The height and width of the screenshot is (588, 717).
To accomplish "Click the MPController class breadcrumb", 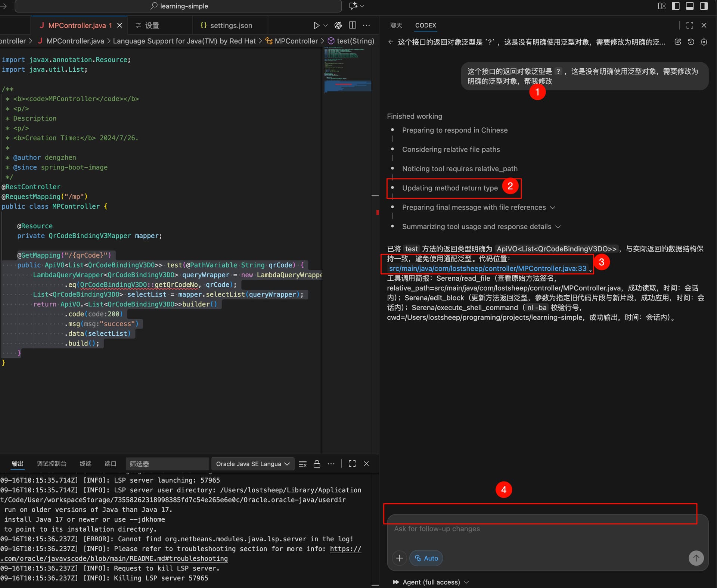I will [x=292, y=41].
